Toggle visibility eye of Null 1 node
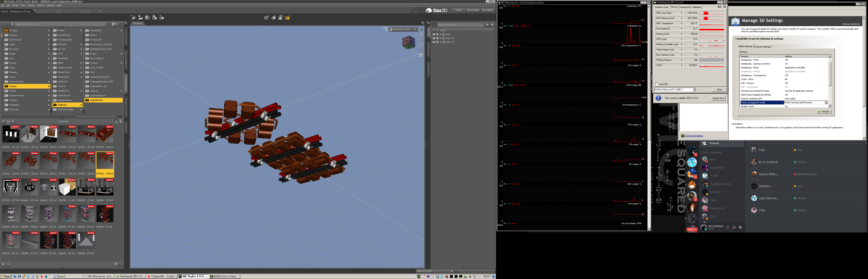Viewport: 868px width, 279px height. pos(434,34)
